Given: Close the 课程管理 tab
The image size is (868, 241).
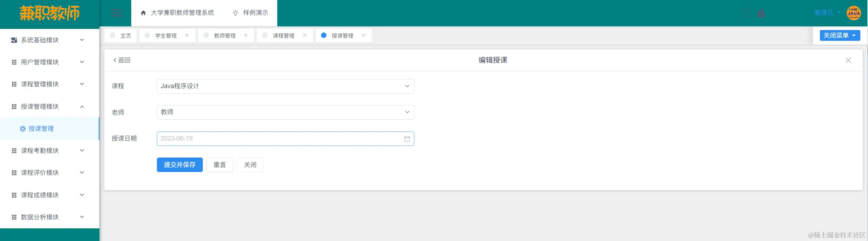Looking at the screenshot, I should [305, 35].
